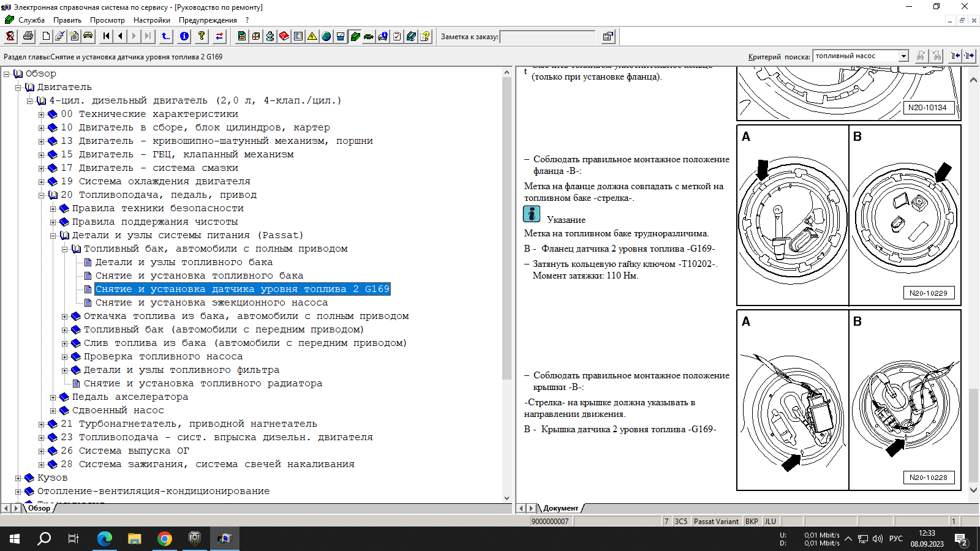Click the globe icon in the toolbar
Viewport: 980px width, 551px height.
[x=326, y=36]
